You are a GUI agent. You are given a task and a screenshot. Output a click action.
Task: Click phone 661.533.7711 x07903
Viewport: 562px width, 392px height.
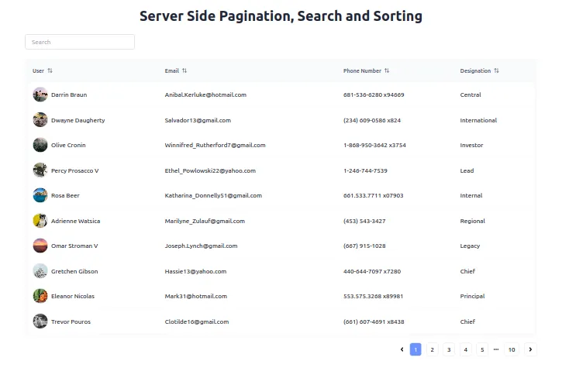[x=374, y=196]
